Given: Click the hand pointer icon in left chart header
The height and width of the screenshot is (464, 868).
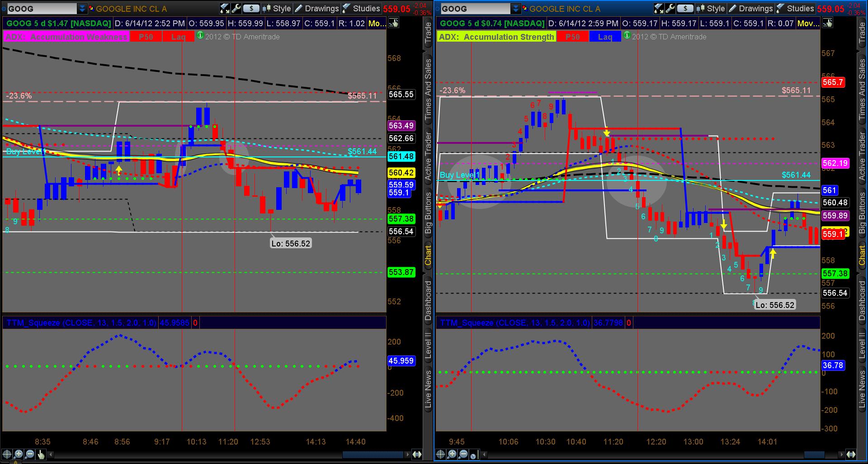Looking at the screenshot, I should 393,23.
